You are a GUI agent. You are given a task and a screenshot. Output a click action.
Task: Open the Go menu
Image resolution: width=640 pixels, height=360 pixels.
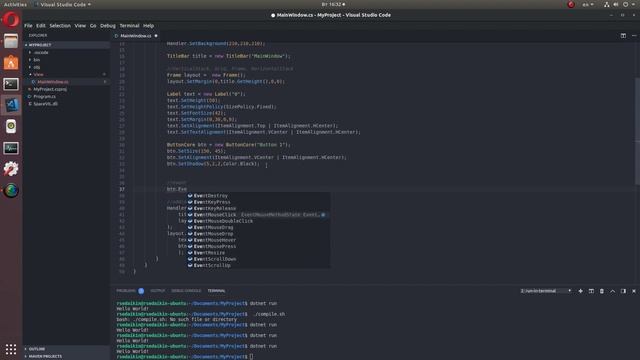tap(93, 26)
